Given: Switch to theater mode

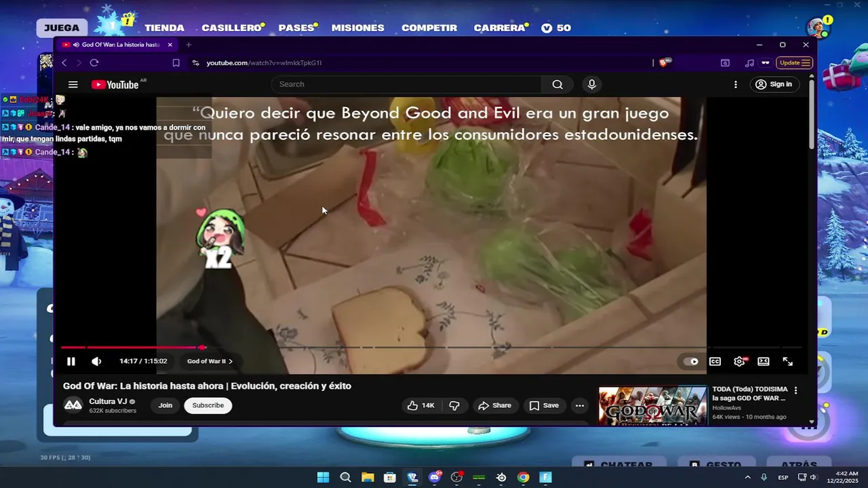Looking at the screenshot, I should (x=764, y=361).
